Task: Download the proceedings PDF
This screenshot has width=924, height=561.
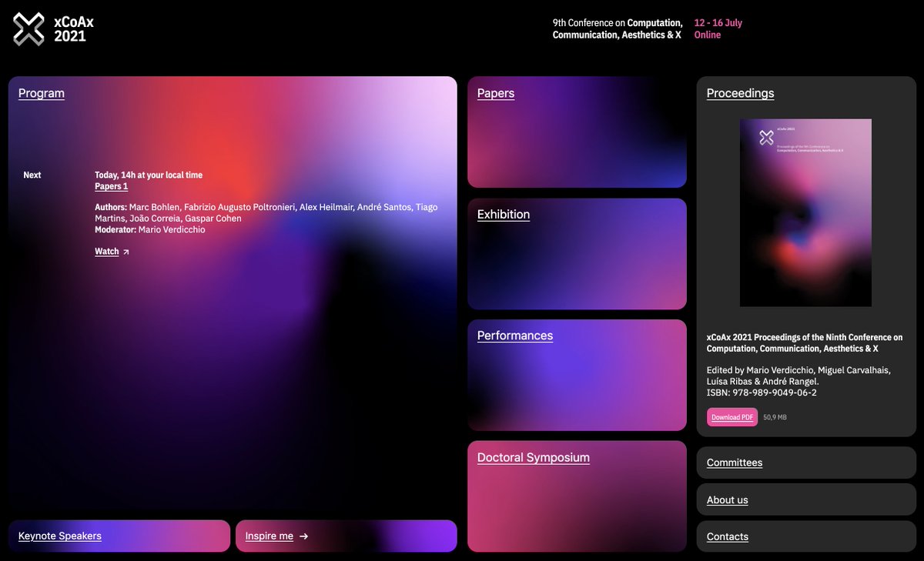Action: (x=732, y=417)
